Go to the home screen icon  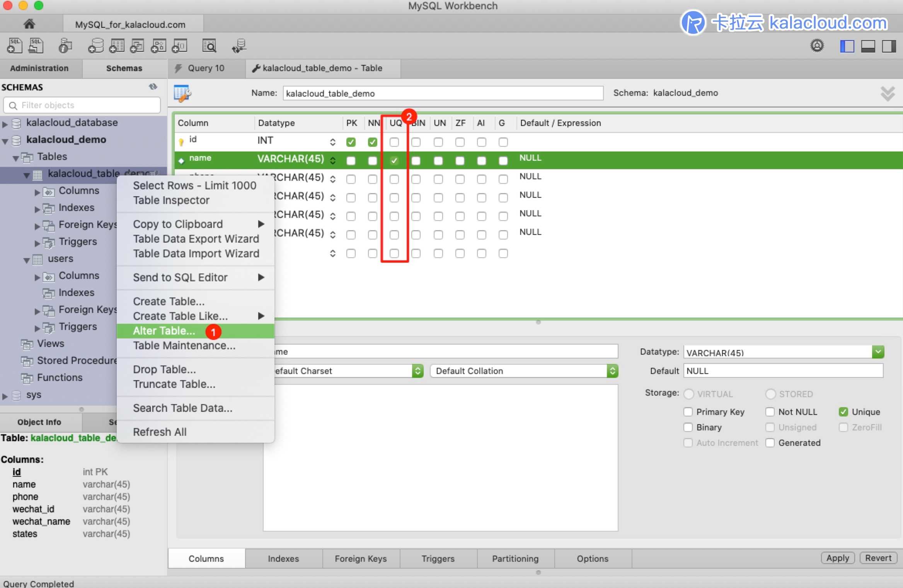coord(29,24)
